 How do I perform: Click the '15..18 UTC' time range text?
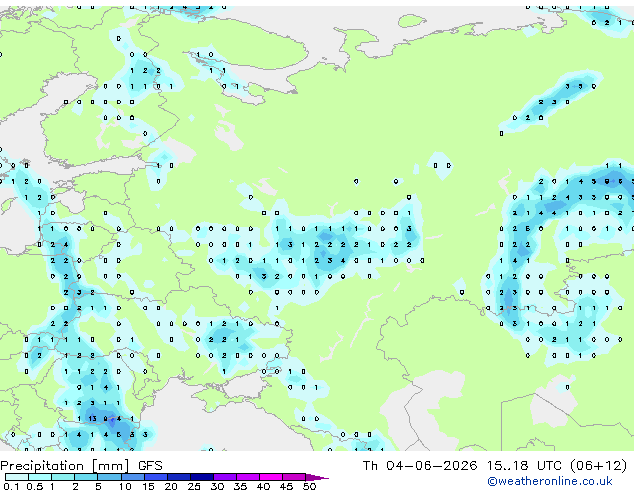524,466
